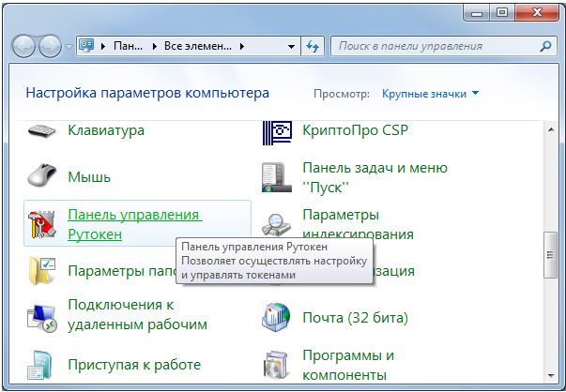Open the Клавиатура link
The image size is (566, 392).
tap(106, 130)
